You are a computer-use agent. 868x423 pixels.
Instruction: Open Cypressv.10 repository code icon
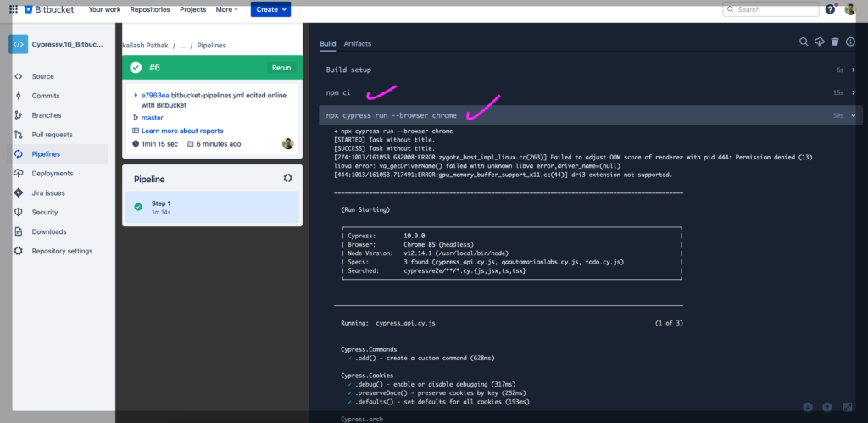point(19,44)
